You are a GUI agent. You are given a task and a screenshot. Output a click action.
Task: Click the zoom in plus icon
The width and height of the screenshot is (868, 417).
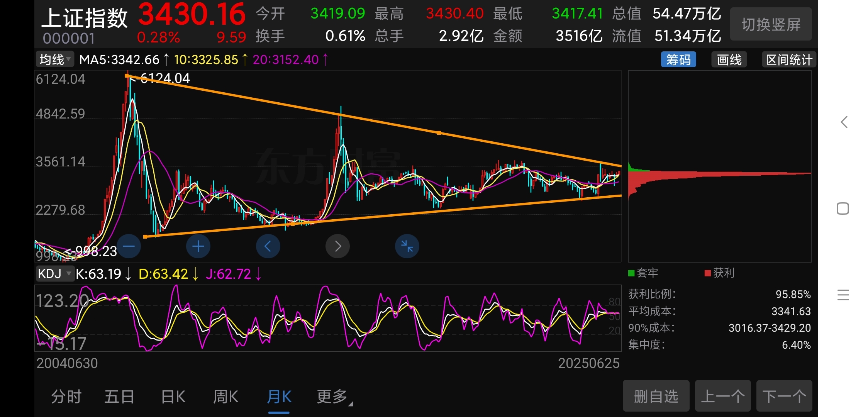[x=198, y=246]
